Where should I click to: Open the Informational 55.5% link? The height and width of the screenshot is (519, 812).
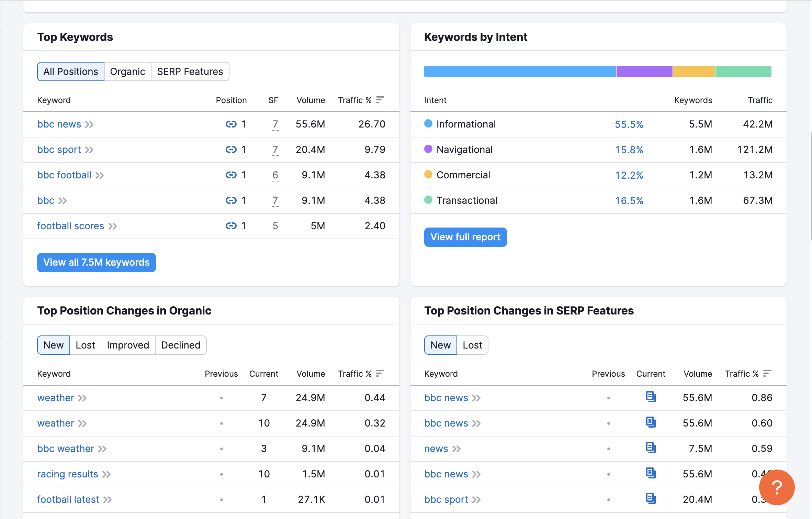(629, 124)
